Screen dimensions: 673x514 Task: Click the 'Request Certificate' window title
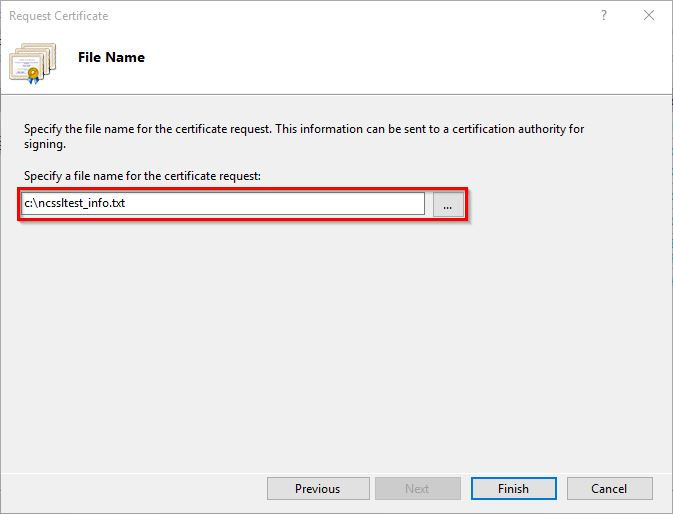click(58, 16)
